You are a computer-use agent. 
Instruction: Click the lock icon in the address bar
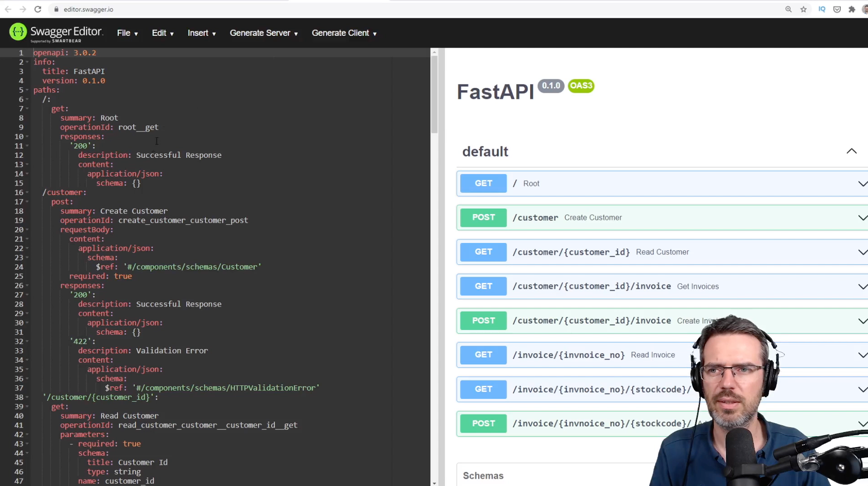[x=56, y=9]
